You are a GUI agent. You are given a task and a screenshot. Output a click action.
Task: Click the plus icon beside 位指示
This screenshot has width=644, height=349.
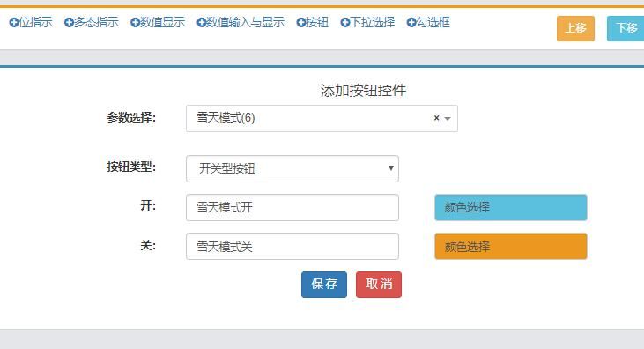pos(13,22)
